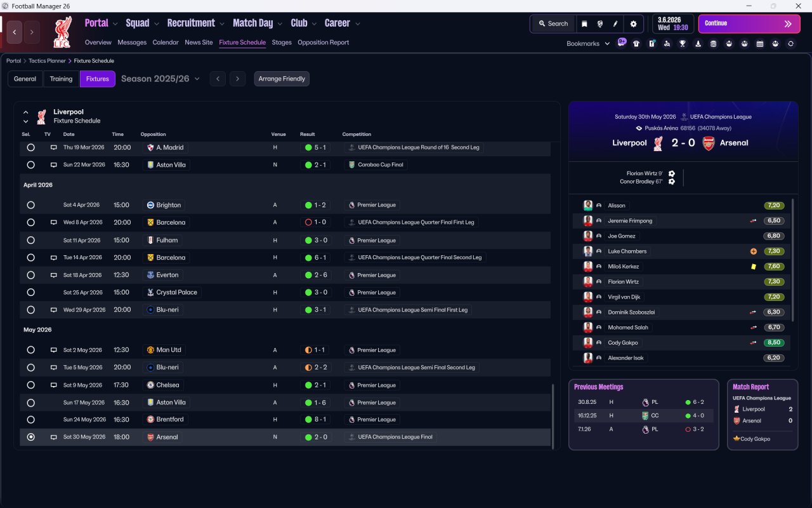Click the Arrange Friendly button
Image resolution: width=812 pixels, height=508 pixels.
282,79
